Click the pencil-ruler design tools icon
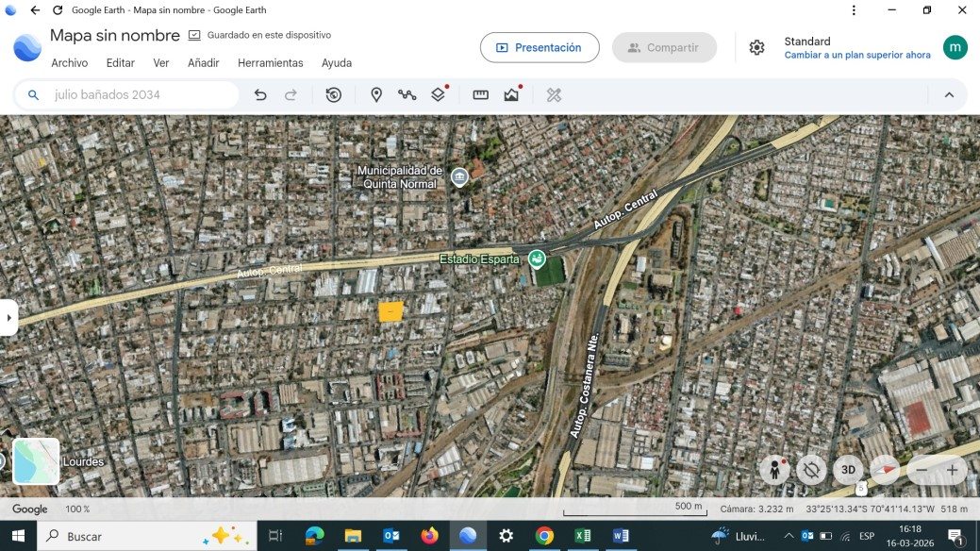 point(554,95)
